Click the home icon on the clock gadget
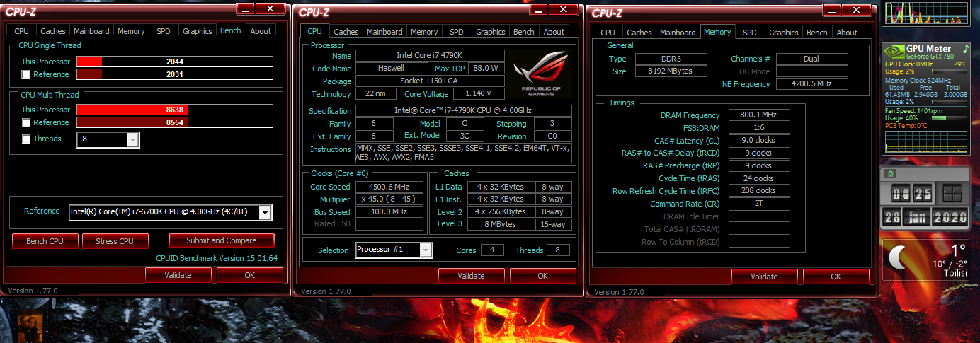The height and width of the screenshot is (343, 980). pyautogui.click(x=889, y=173)
